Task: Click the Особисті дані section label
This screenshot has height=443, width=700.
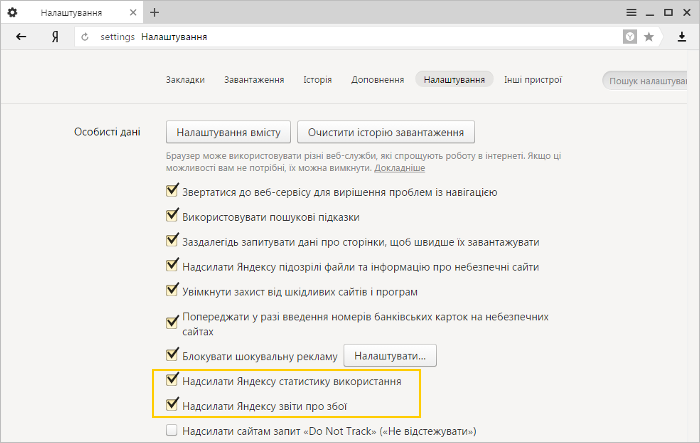Action: tap(107, 132)
